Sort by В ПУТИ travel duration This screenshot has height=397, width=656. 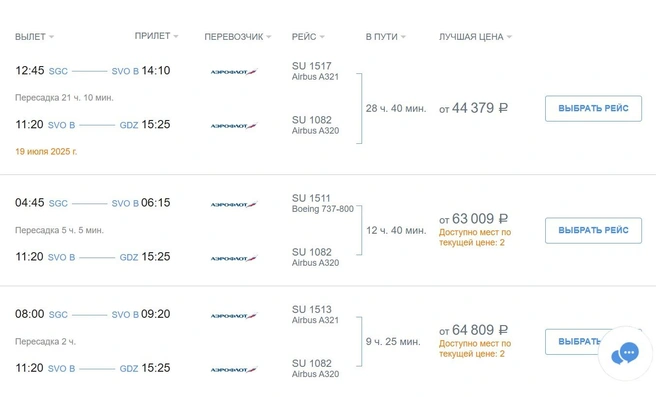point(385,37)
